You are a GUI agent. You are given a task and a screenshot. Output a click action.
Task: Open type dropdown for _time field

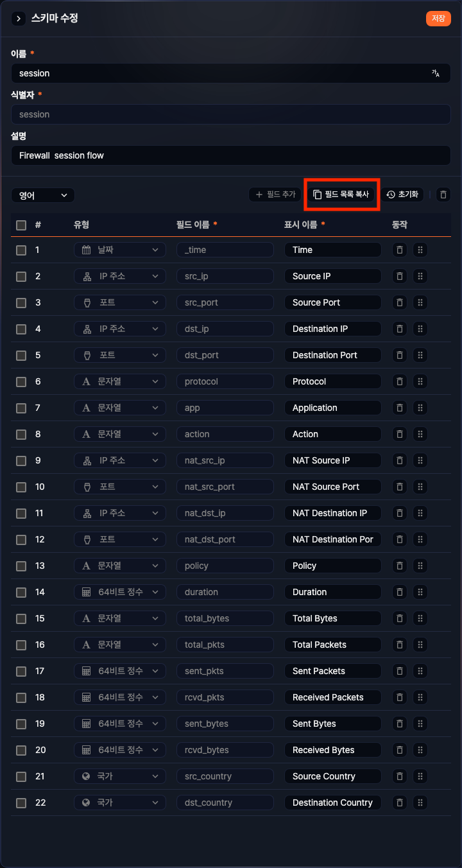[119, 250]
